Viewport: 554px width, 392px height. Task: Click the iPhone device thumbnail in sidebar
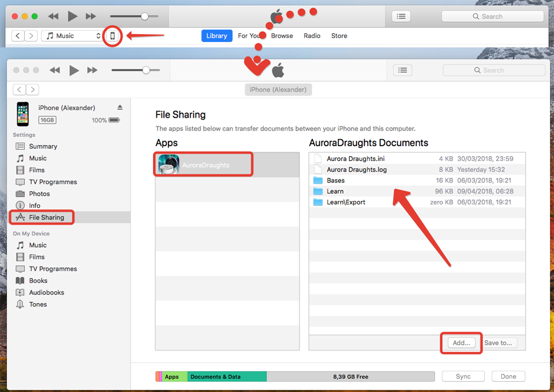tap(23, 114)
